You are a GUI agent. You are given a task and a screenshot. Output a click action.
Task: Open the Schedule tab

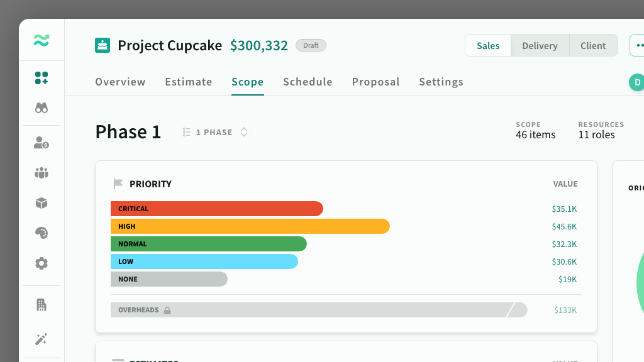click(x=308, y=82)
